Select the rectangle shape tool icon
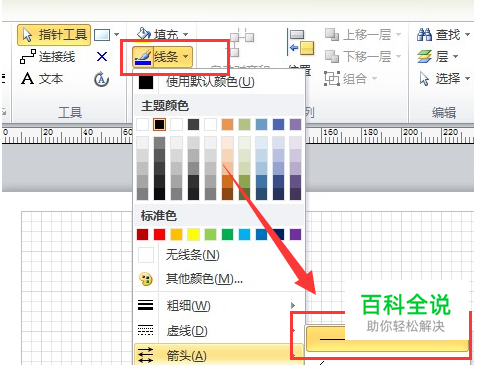Image resolution: width=494 pixels, height=365 pixels. pos(102,35)
